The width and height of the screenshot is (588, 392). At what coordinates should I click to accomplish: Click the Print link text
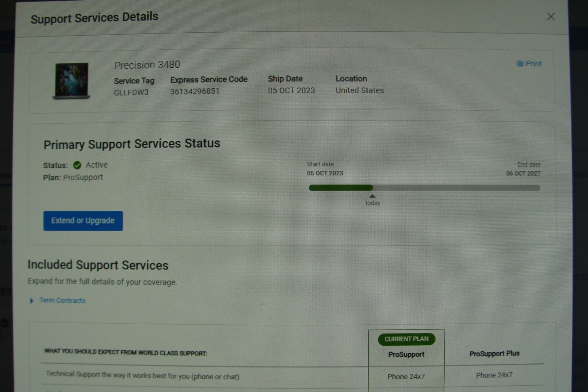pyautogui.click(x=533, y=64)
